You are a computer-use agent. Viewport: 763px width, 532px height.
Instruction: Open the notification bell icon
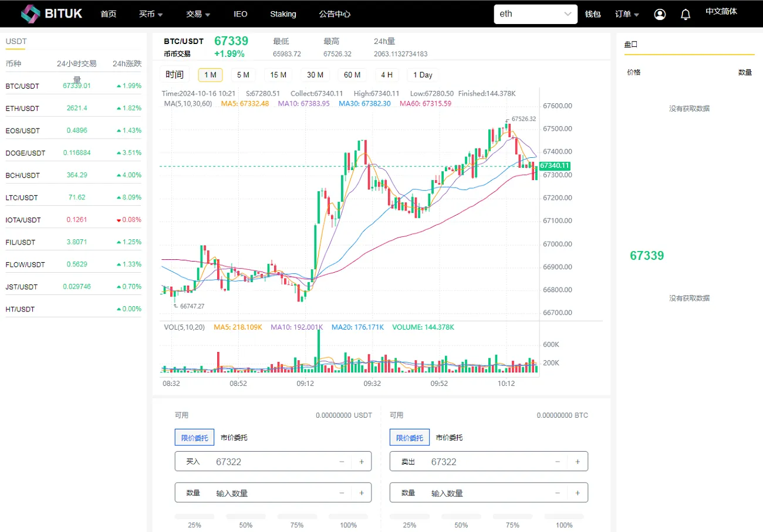(685, 13)
